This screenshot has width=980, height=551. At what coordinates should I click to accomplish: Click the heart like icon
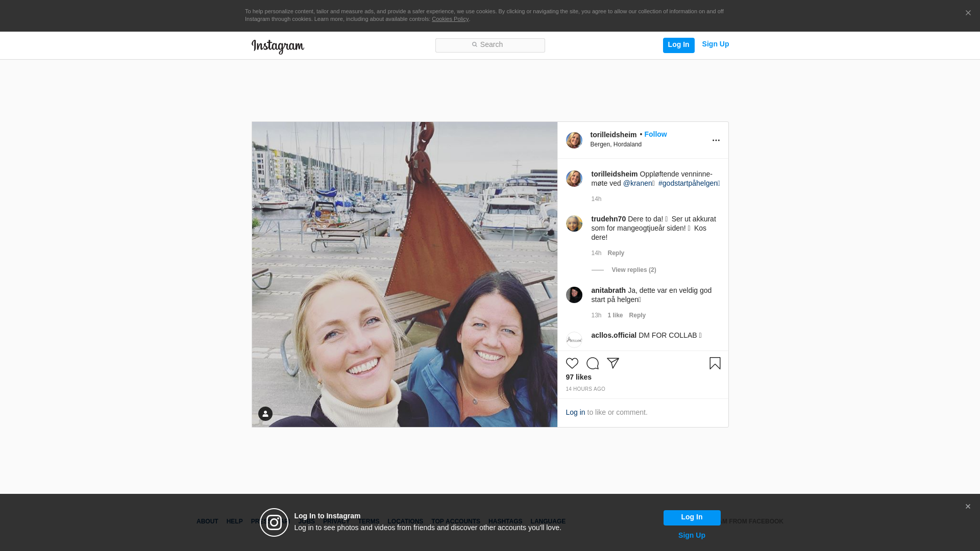[572, 363]
